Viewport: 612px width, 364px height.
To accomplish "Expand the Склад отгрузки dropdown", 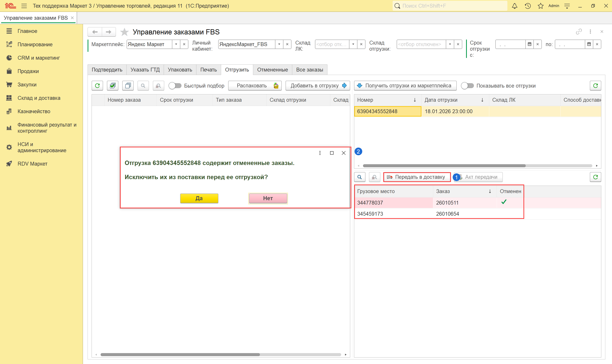I will [450, 44].
